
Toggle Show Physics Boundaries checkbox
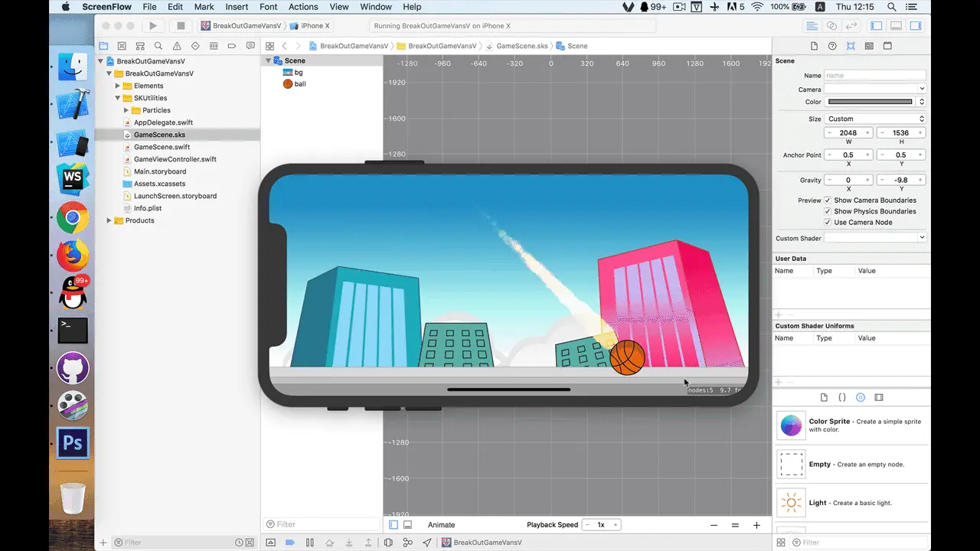point(828,211)
